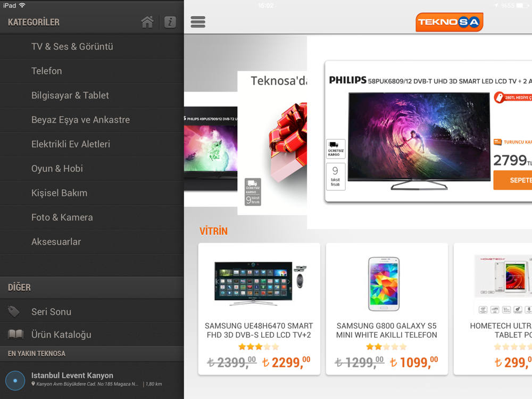Click the Ürün Kataloğu book icon
The image size is (532, 399).
click(x=15, y=334)
